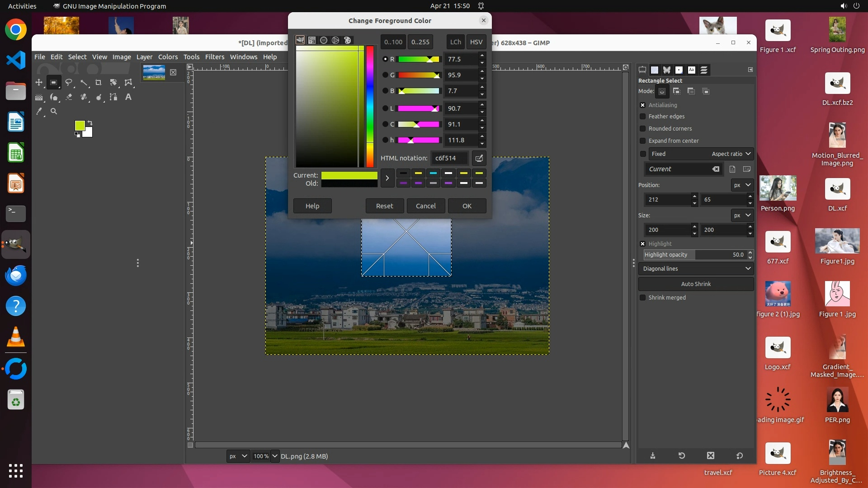Select the G channel radio button
This screenshot has height=488, width=868.
point(385,75)
